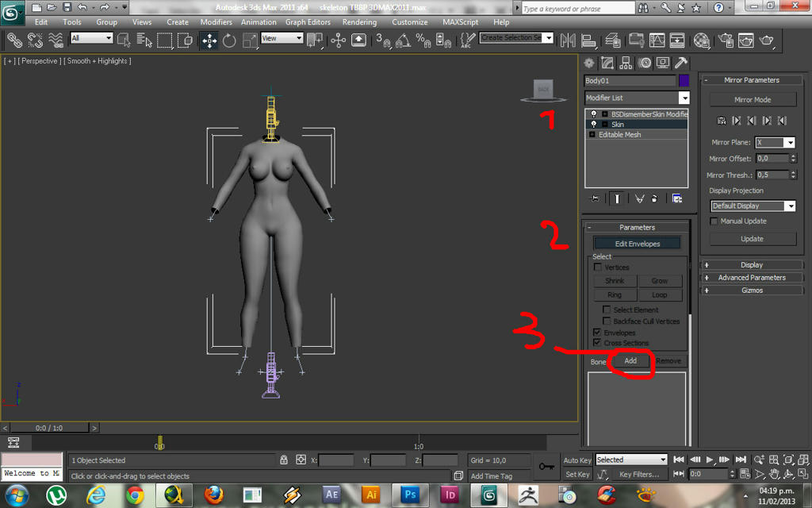This screenshot has height=508, width=812.
Task: Activate the Select and Move tool
Action: click(209, 40)
